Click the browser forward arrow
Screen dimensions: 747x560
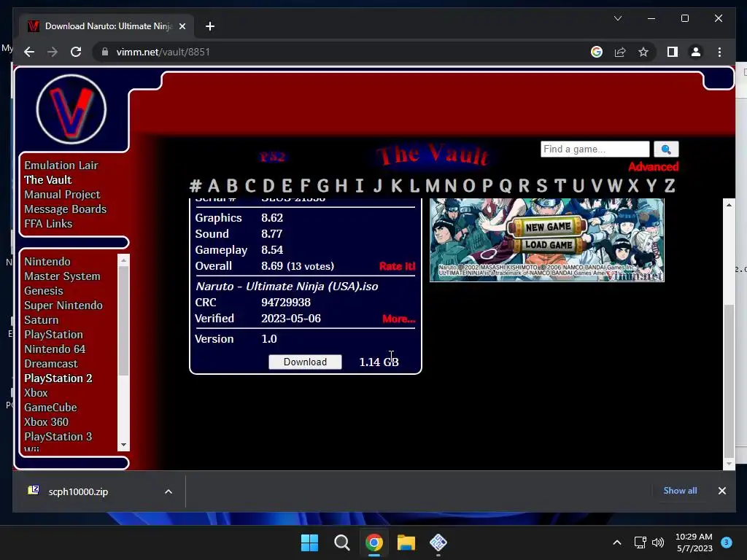[x=53, y=52]
